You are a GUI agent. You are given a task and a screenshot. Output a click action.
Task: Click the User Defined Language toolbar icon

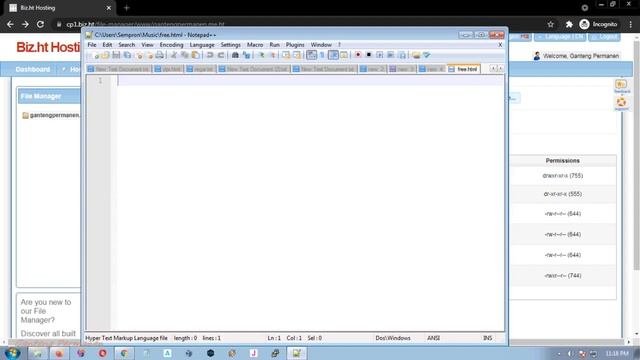pos(344,55)
